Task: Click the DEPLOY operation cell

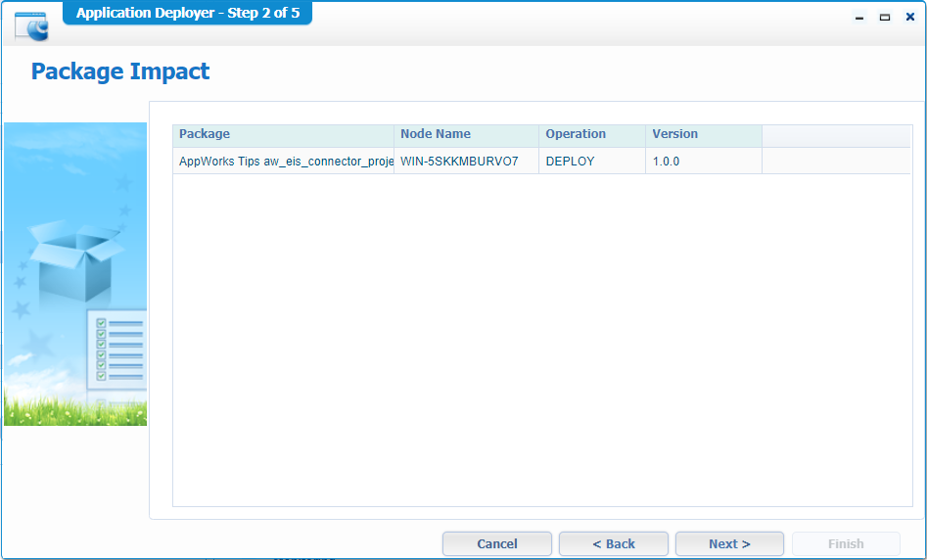Action: tap(591, 162)
